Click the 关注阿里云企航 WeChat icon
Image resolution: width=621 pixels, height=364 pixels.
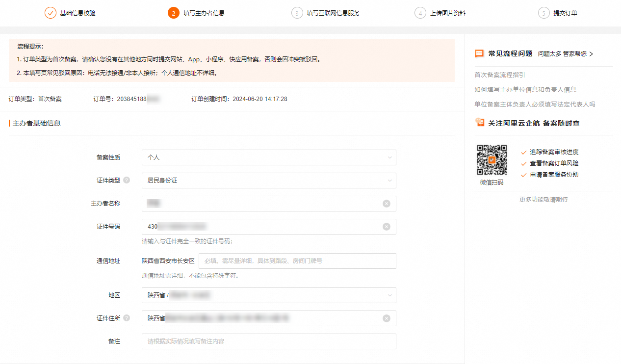pos(480,122)
